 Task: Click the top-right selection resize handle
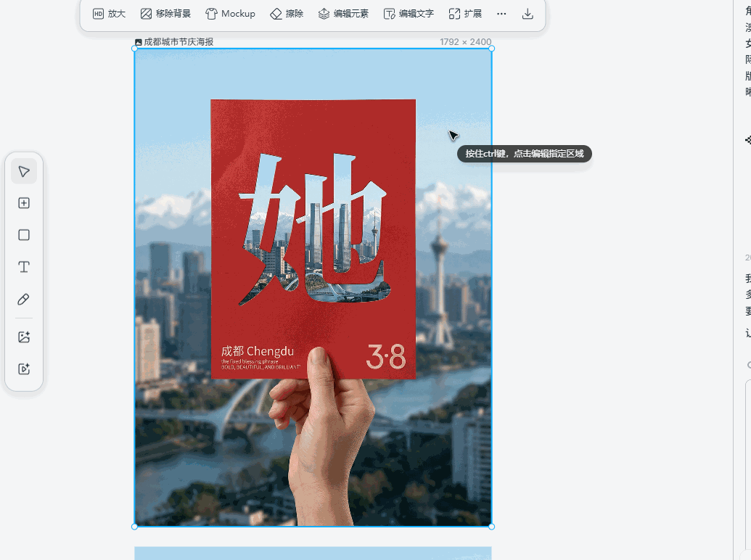pos(491,49)
